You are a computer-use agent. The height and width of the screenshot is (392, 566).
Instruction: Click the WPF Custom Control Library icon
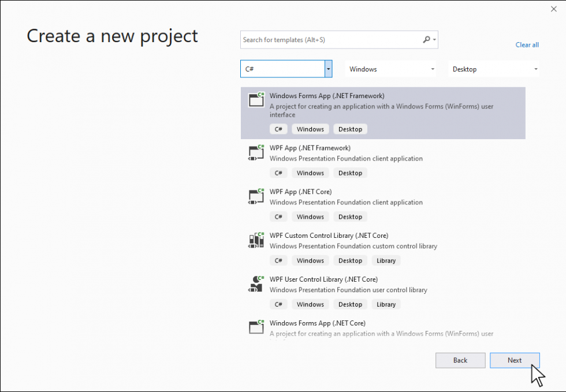pos(256,240)
